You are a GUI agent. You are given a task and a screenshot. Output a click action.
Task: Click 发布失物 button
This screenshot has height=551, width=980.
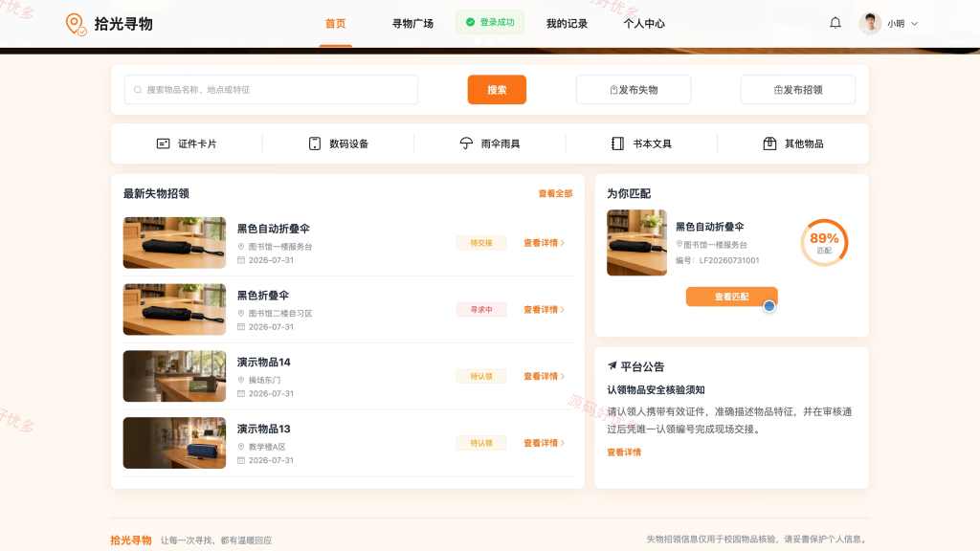(634, 90)
